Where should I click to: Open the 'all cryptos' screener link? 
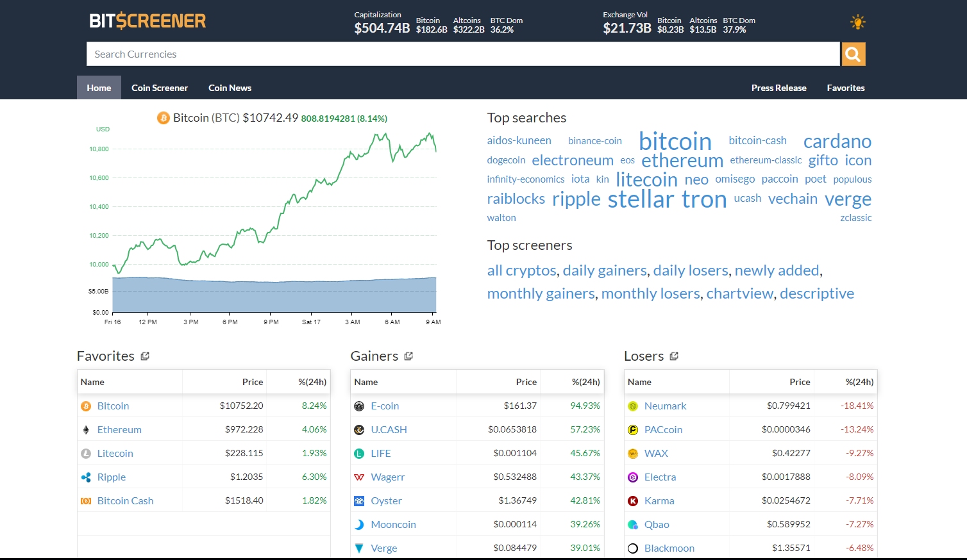point(521,270)
